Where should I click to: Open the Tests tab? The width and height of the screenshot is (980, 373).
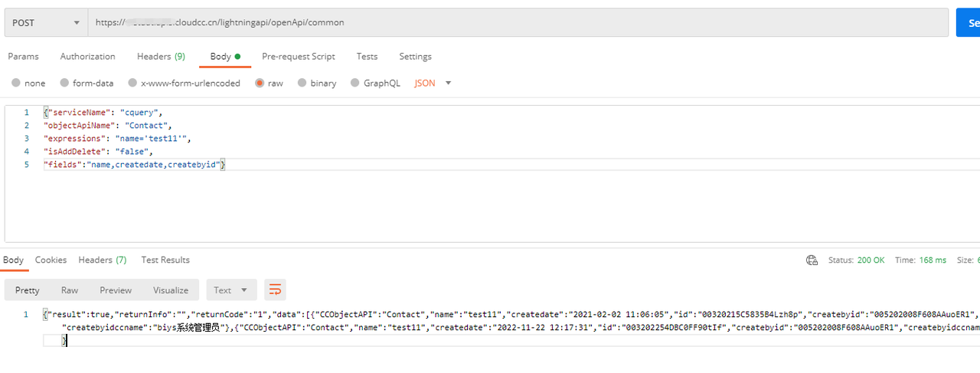coord(367,57)
